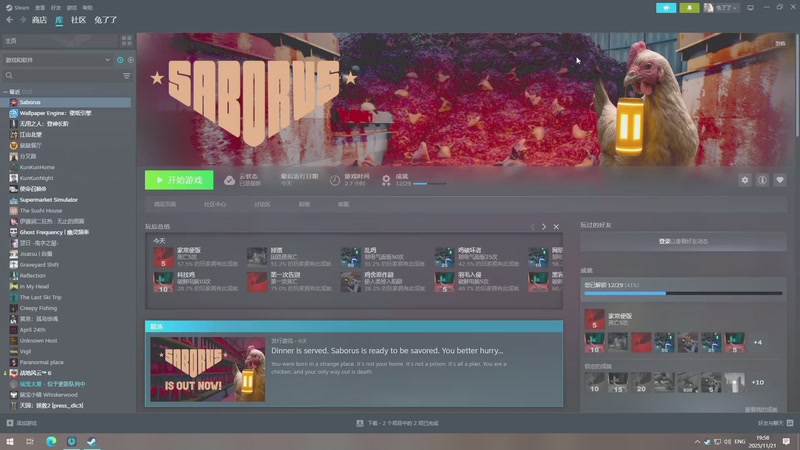Screen dimensions: 800x450
Task: Open the 讨论区 discussions link
Action: pyautogui.click(x=262, y=204)
